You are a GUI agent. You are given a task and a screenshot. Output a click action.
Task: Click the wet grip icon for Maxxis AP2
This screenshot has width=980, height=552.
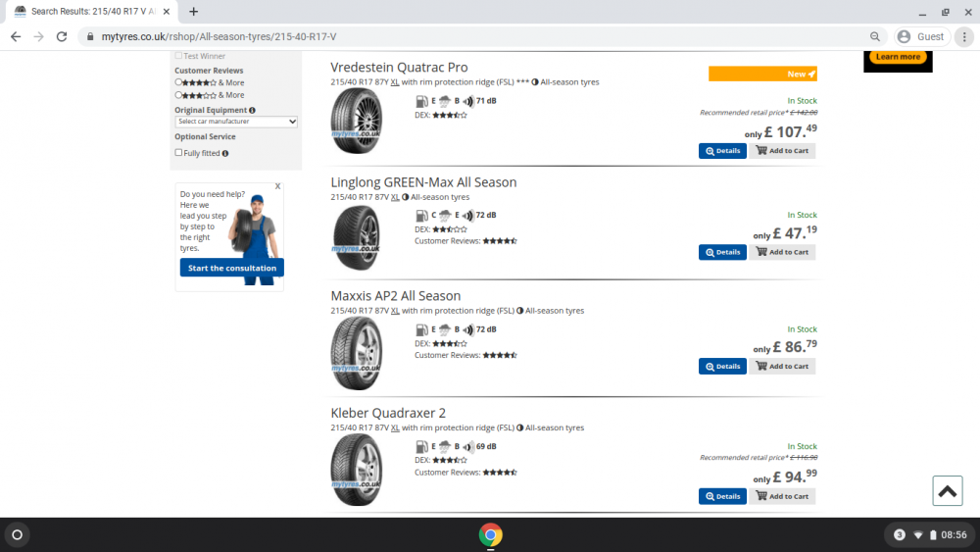pyautogui.click(x=444, y=329)
